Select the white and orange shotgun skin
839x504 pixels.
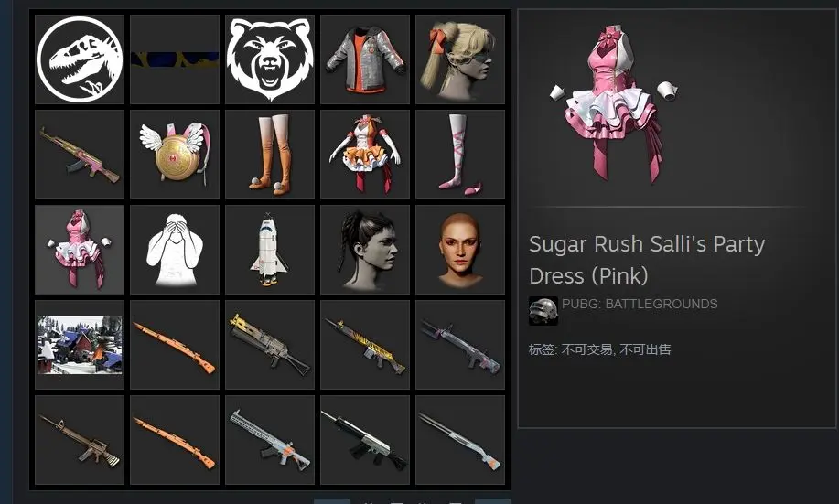pyautogui.click(x=460, y=440)
